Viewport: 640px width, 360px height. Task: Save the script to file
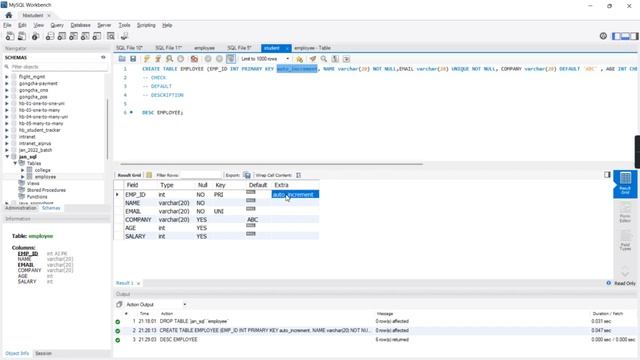coord(133,59)
